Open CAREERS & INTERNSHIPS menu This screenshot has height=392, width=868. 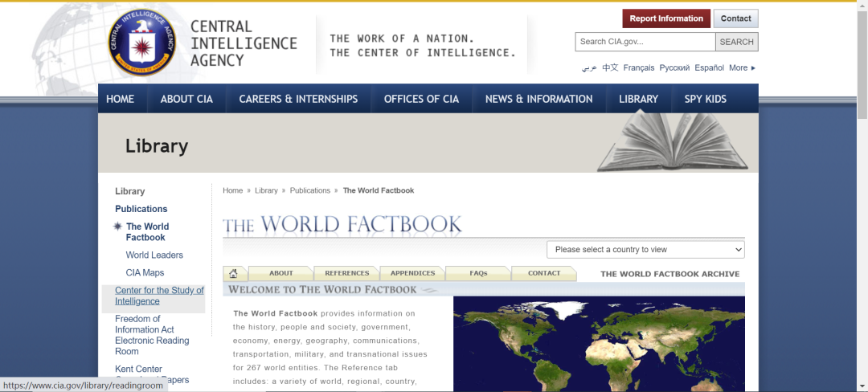(x=298, y=99)
